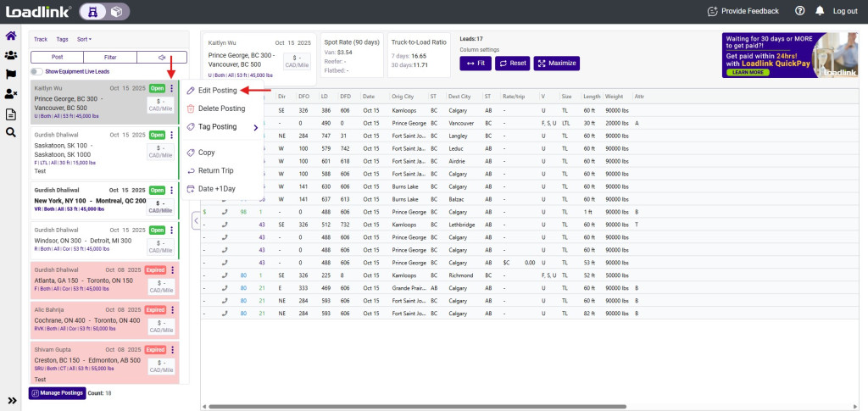Expand the Tag Posting submenu

pos(222,127)
